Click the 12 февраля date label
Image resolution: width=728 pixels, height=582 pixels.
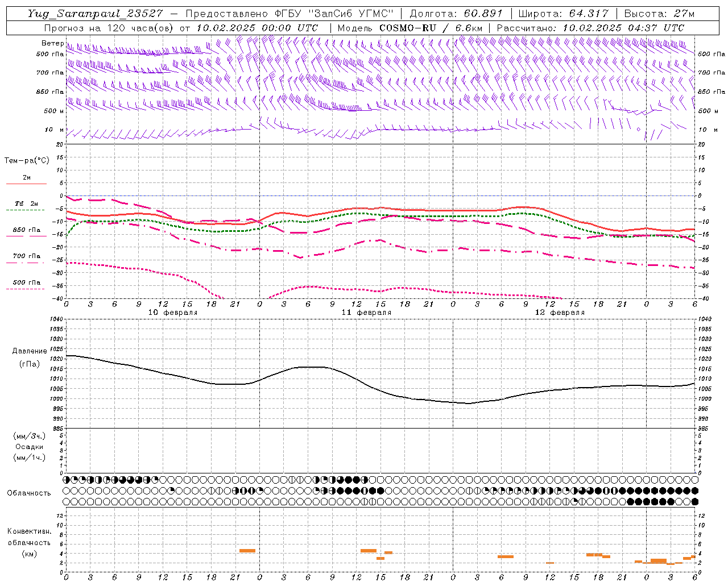tap(560, 313)
